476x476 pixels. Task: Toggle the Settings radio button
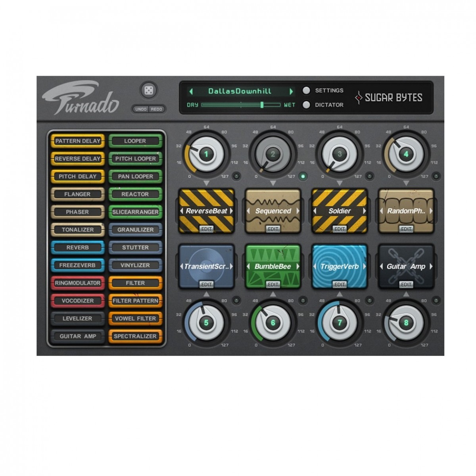coord(306,90)
